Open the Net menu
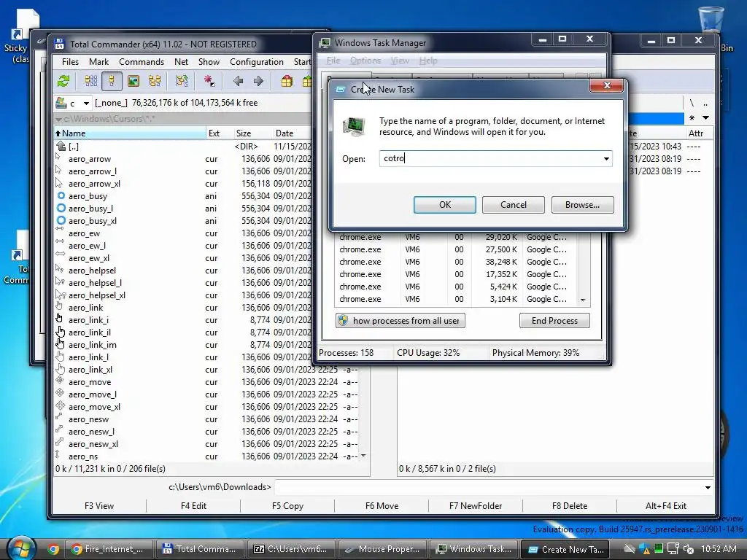747x560 pixels. [181, 62]
